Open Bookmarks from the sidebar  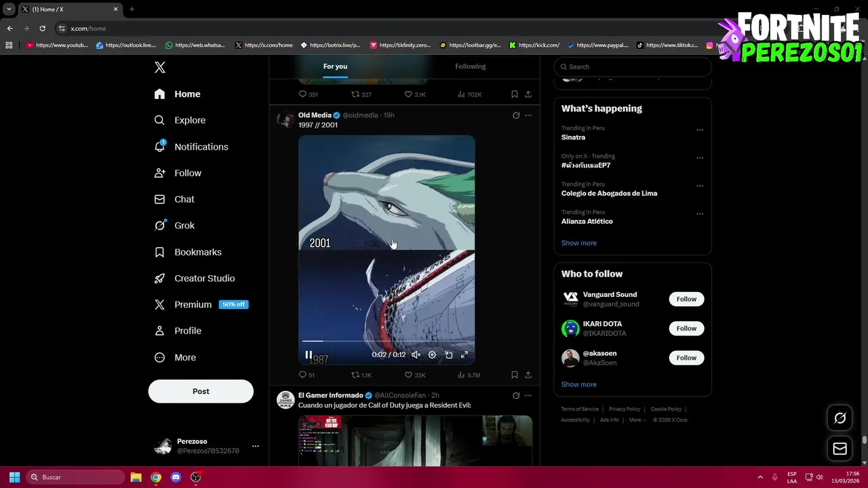pyautogui.click(x=188, y=252)
